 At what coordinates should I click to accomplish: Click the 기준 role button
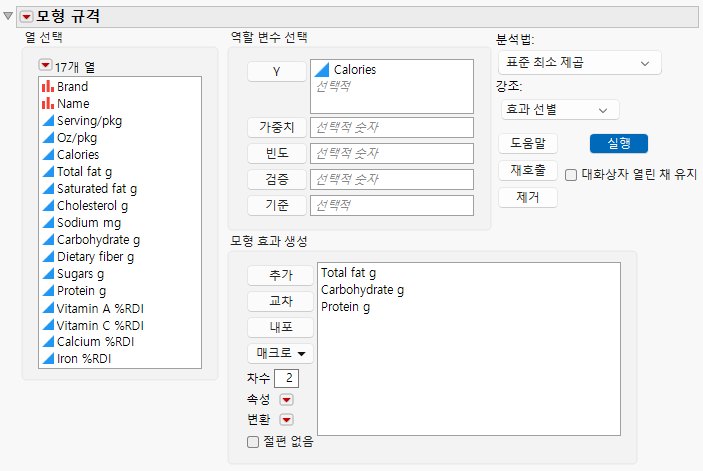tap(277, 206)
